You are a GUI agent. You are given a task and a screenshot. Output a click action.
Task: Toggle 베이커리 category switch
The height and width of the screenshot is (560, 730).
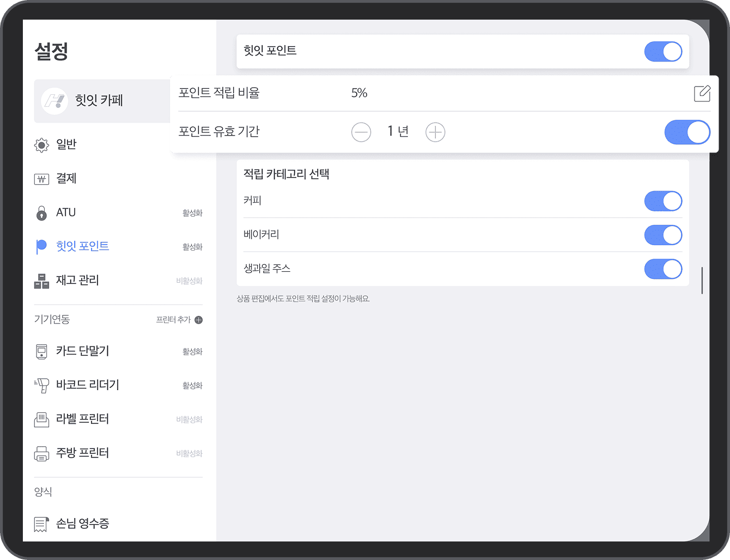tap(662, 235)
